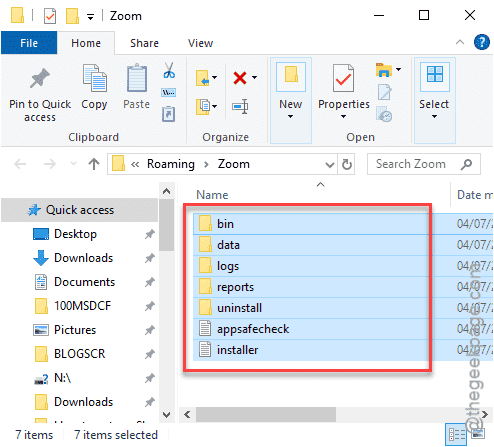This screenshot has width=494, height=447.
Task: Click the Back navigation arrow
Action: (20, 164)
